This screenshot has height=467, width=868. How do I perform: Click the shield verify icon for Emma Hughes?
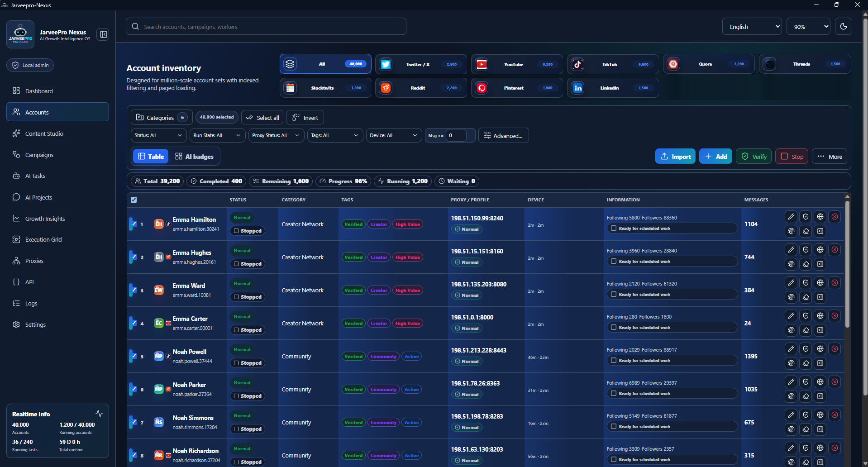[806, 250]
